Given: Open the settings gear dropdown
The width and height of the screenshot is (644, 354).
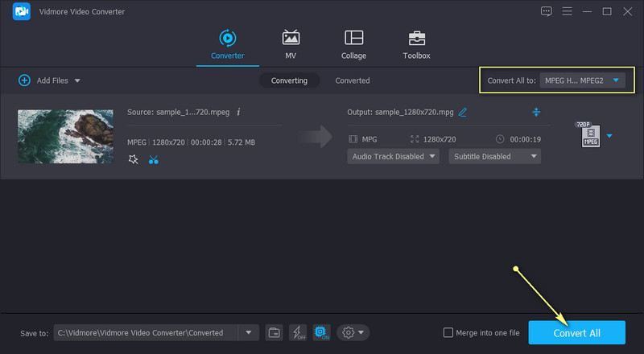Looking at the screenshot, I should (353, 332).
